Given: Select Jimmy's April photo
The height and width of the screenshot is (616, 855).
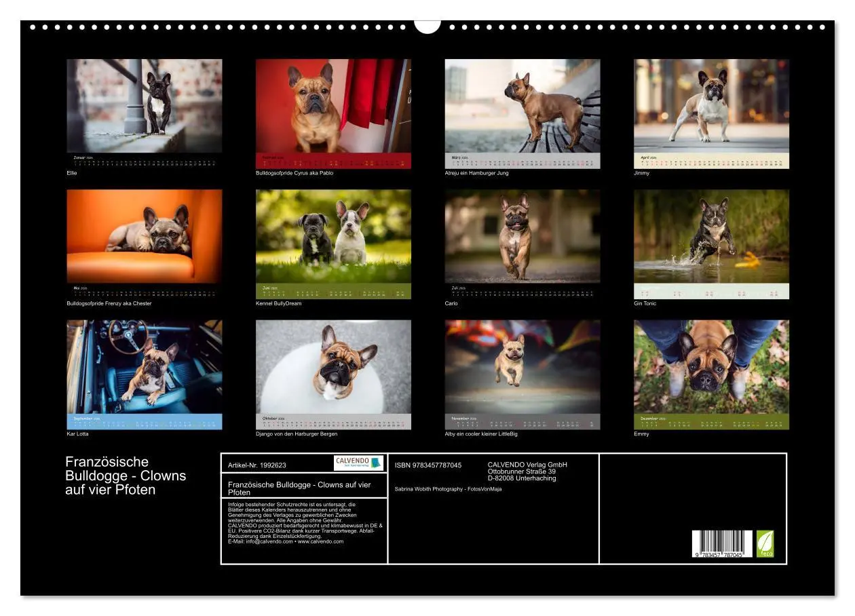Looking at the screenshot, I should click(710, 107).
